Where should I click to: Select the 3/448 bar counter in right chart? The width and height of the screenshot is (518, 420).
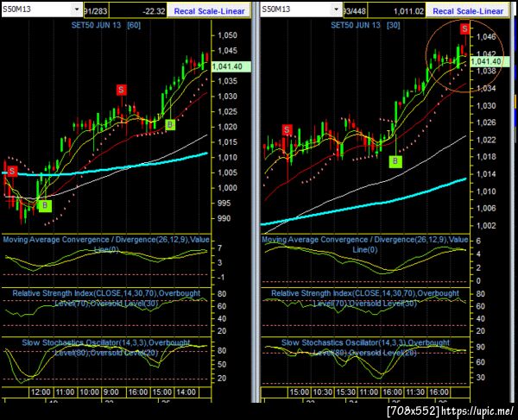click(x=355, y=11)
